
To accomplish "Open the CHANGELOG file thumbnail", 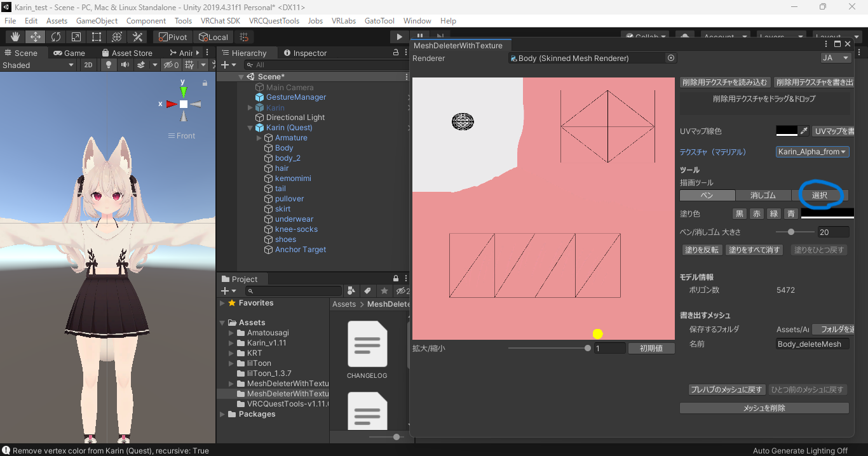I will (367, 344).
